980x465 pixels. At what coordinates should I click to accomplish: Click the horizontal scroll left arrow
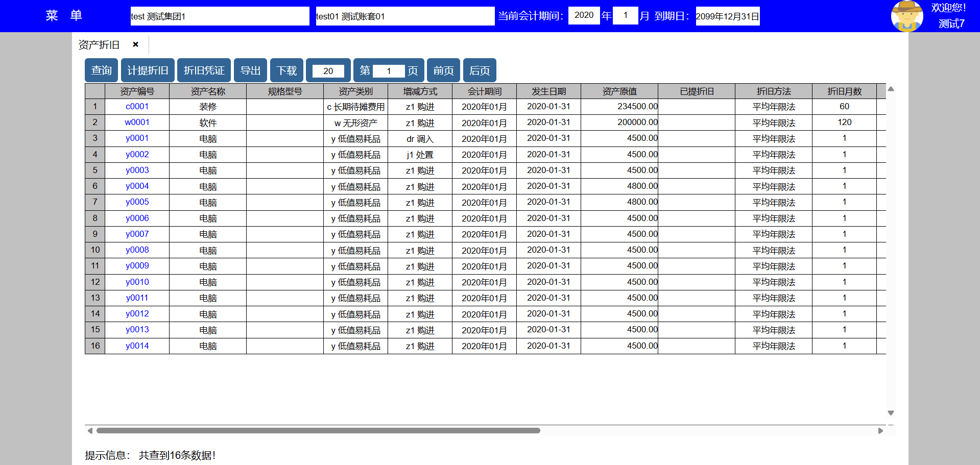(x=90, y=431)
